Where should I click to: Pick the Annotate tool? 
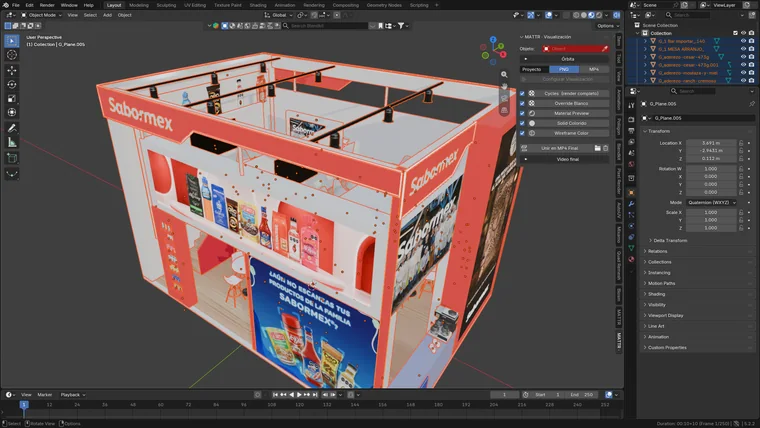(x=12, y=128)
